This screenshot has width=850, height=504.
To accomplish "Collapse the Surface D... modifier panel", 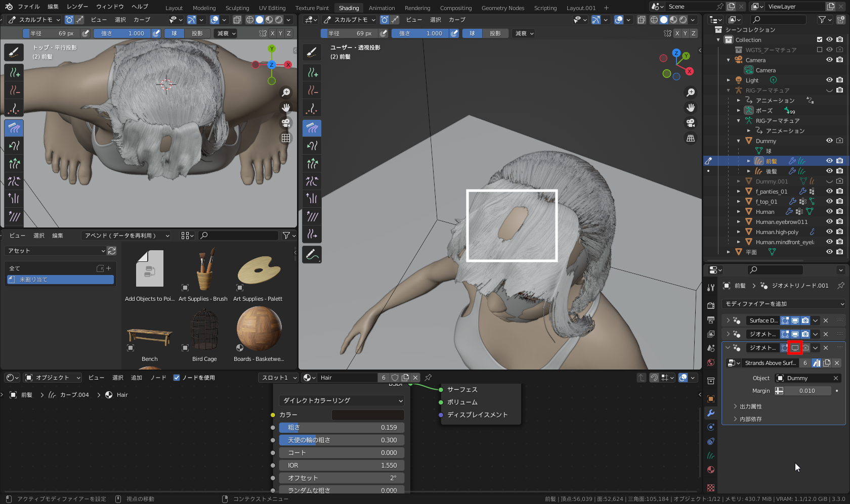I will (x=729, y=320).
